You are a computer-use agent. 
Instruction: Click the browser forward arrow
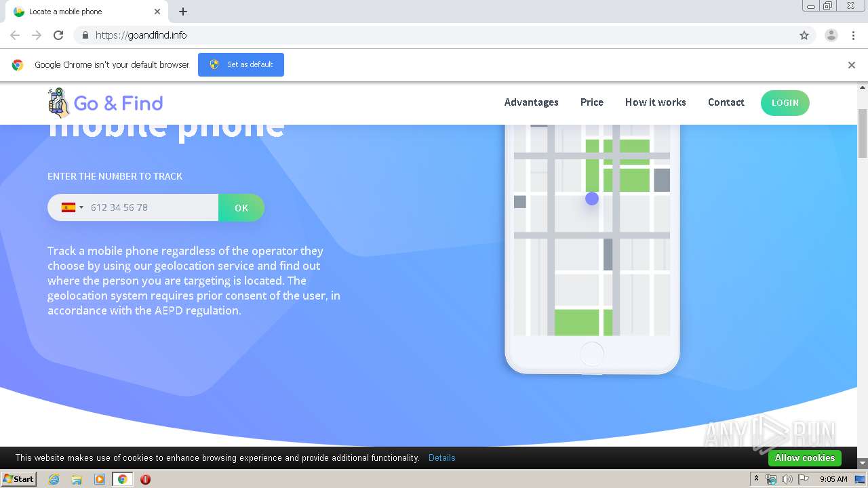(37, 35)
